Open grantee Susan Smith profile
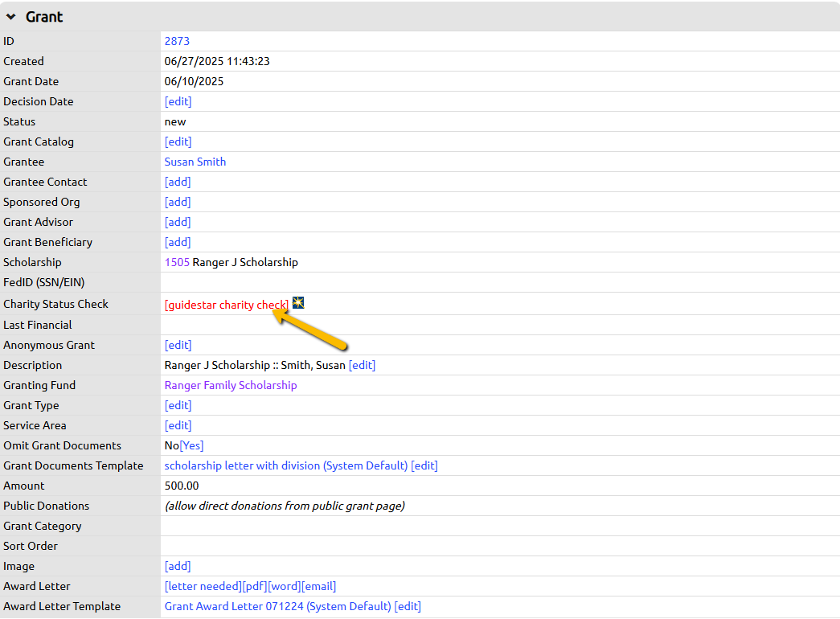This screenshot has width=840, height=619. (195, 162)
